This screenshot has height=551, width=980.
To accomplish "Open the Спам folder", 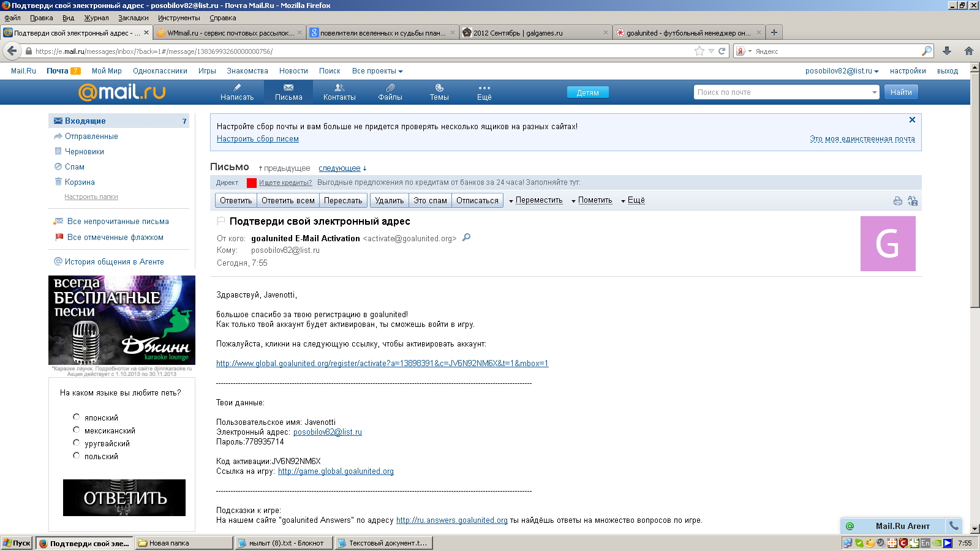I will 75,167.
